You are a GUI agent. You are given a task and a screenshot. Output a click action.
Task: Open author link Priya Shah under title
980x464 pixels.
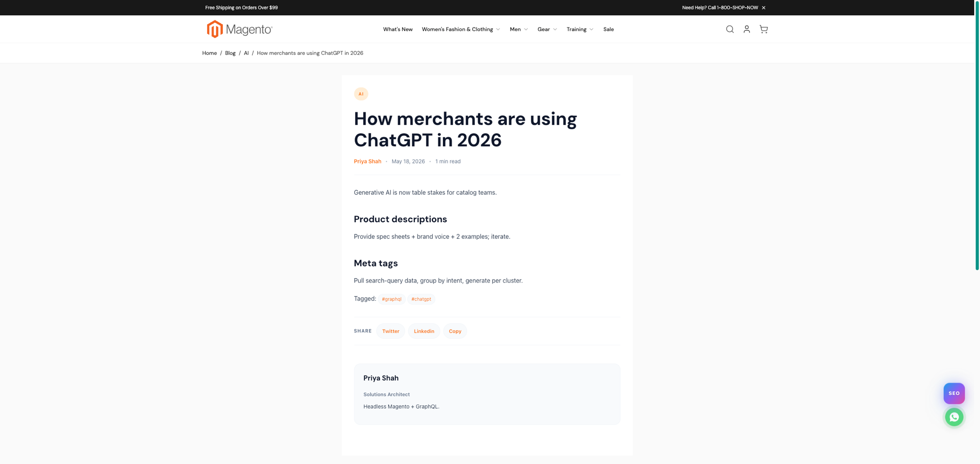pos(367,161)
